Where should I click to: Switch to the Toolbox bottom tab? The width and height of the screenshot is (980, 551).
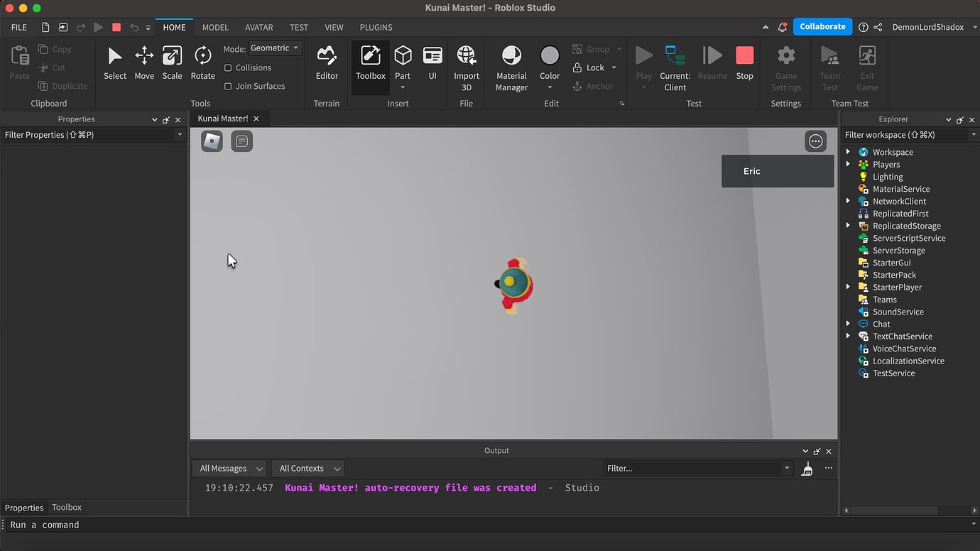point(67,507)
